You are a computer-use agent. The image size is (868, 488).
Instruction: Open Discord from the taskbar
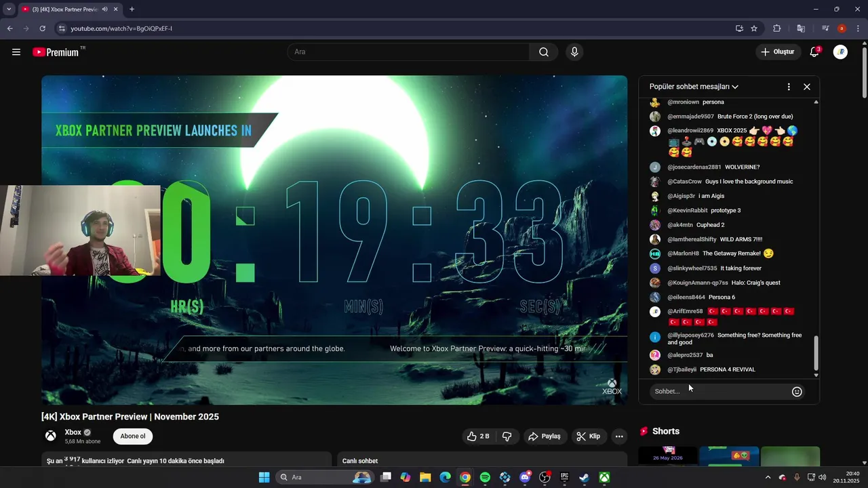click(x=525, y=477)
